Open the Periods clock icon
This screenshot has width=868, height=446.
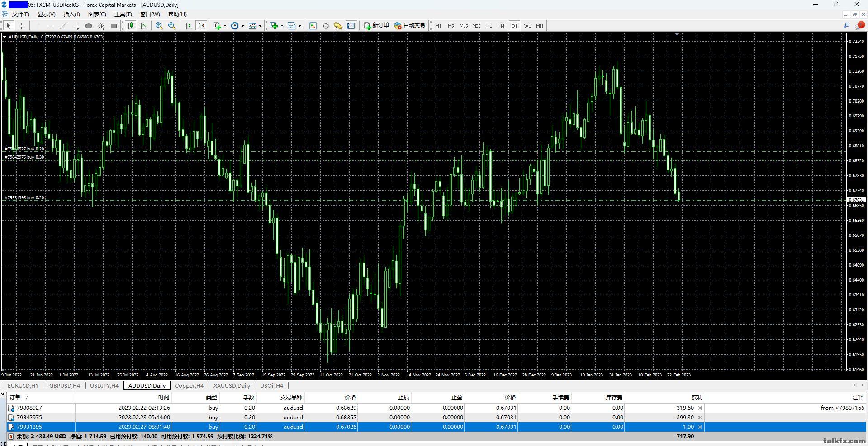pyautogui.click(x=235, y=26)
